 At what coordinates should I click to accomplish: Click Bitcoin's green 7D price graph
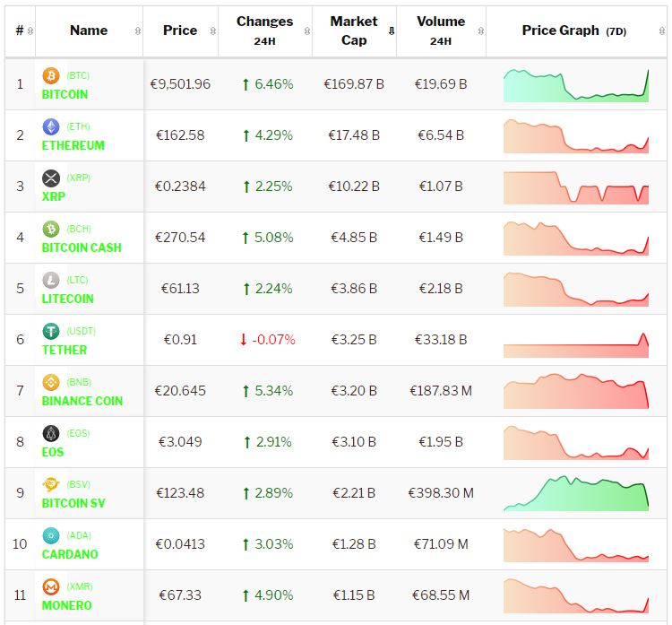click(x=575, y=85)
